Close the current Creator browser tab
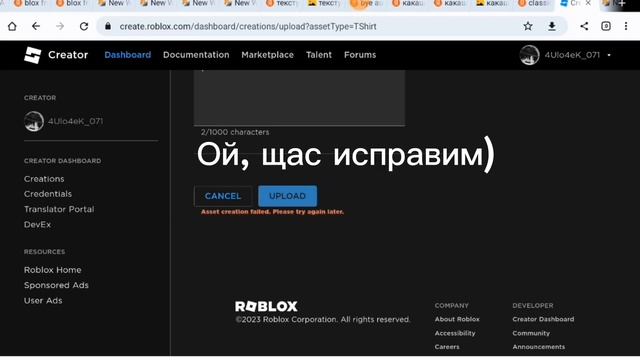The height and width of the screenshot is (360, 640). click(x=588, y=3)
